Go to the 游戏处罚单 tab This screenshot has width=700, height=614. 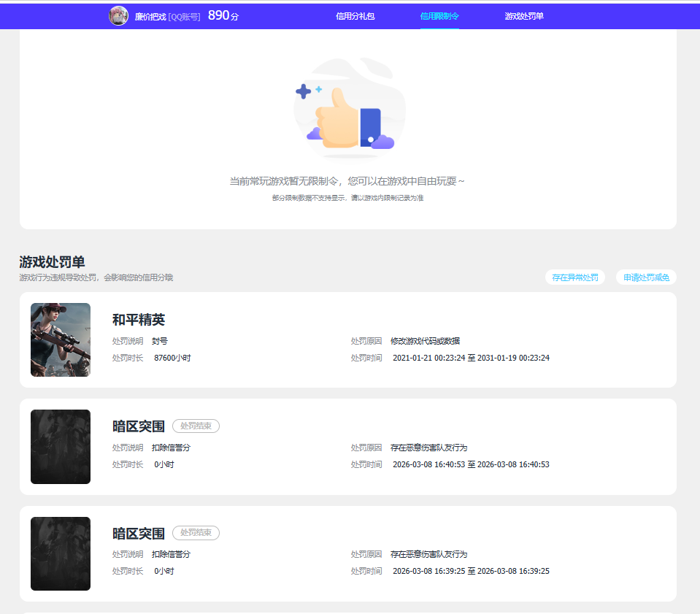(x=524, y=17)
